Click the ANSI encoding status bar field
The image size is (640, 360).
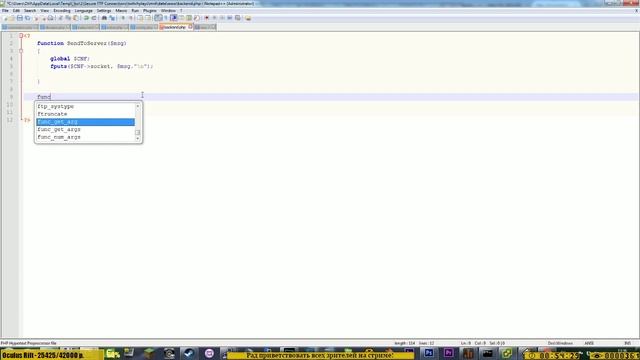589,343
